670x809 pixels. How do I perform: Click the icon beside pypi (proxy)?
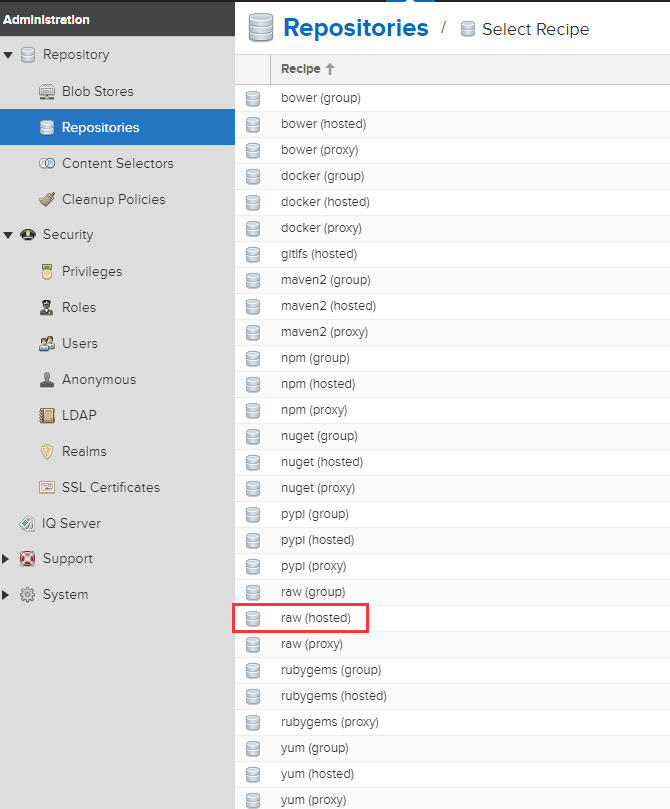253,566
